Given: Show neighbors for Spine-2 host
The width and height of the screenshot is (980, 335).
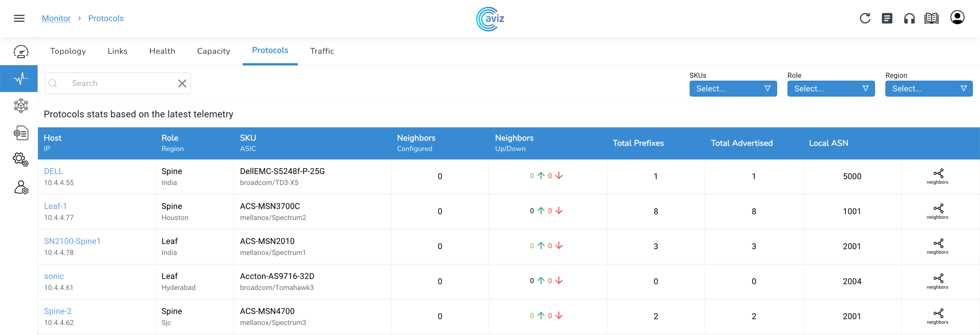Looking at the screenshot, I should (937, 316).
